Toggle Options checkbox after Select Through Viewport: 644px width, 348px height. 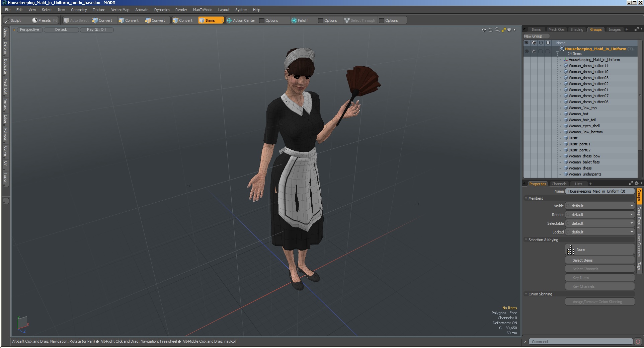point(382,20)
